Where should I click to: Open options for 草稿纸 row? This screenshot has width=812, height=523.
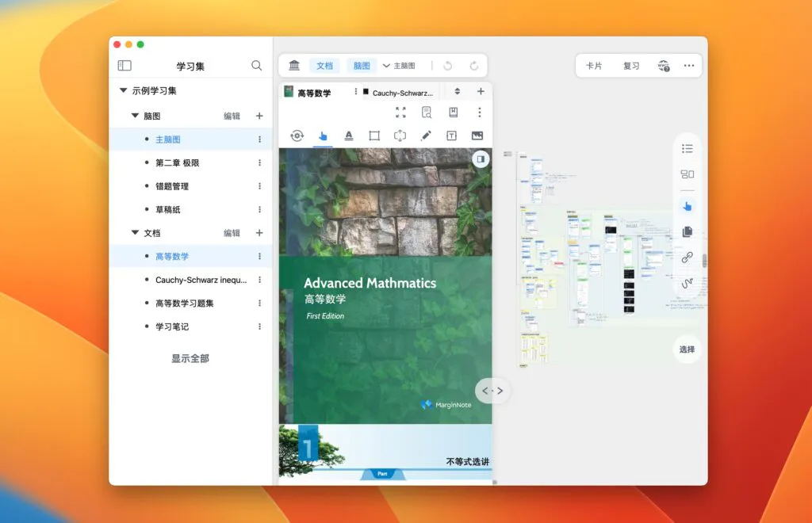point(259,209)
